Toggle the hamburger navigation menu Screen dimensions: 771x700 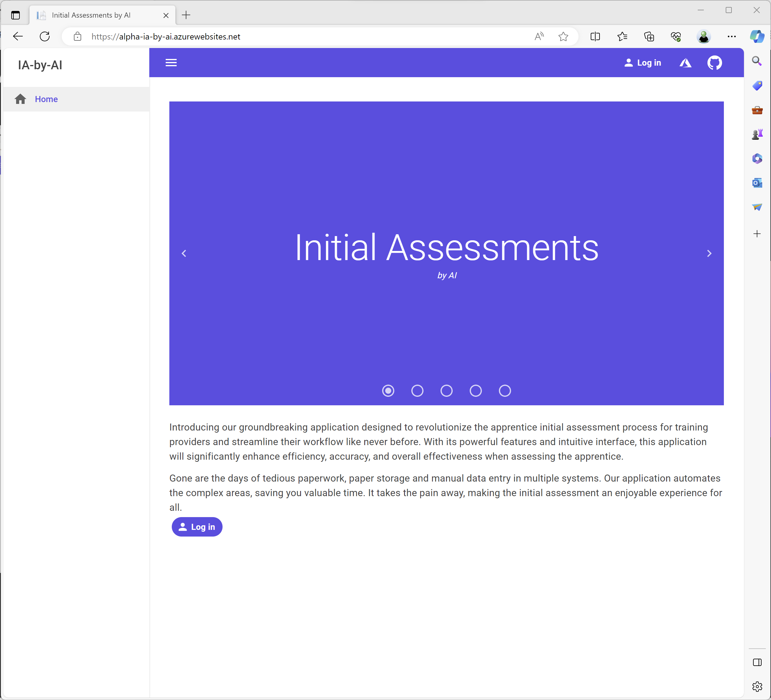[x=171, y=63]
